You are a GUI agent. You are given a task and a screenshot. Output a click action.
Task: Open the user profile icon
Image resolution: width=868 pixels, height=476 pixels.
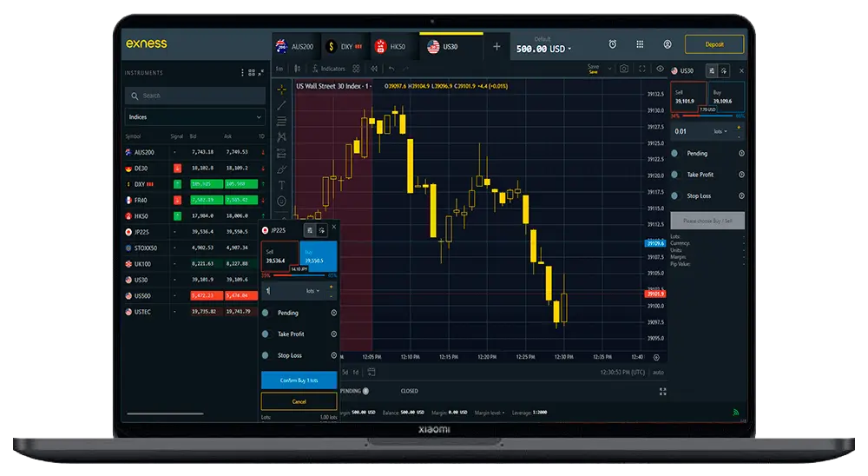667,44
